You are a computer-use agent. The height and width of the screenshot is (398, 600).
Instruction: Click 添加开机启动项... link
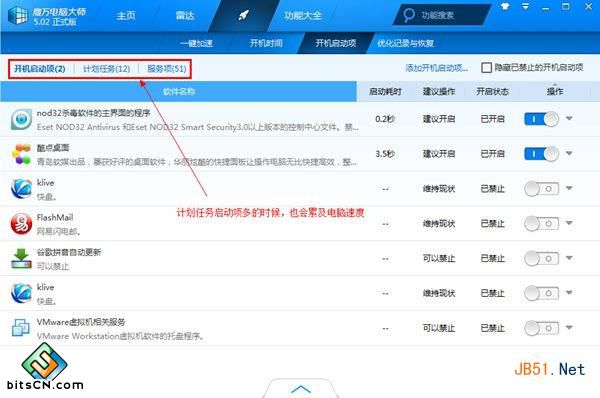click(437, 68)
